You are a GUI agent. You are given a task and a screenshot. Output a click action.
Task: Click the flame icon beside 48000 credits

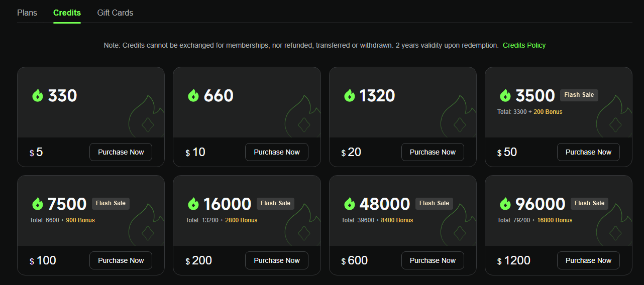pos(350,204)
